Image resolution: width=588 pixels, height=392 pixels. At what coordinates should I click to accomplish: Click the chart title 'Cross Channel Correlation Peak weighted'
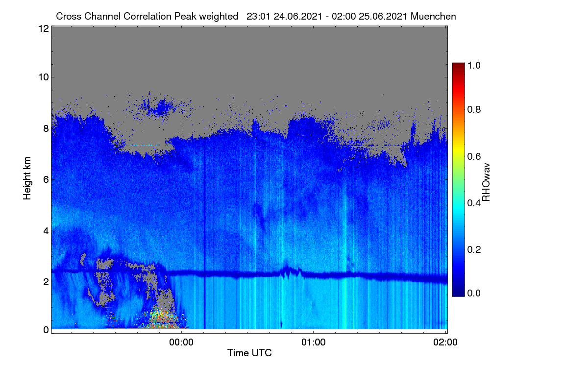click(147, 16)
